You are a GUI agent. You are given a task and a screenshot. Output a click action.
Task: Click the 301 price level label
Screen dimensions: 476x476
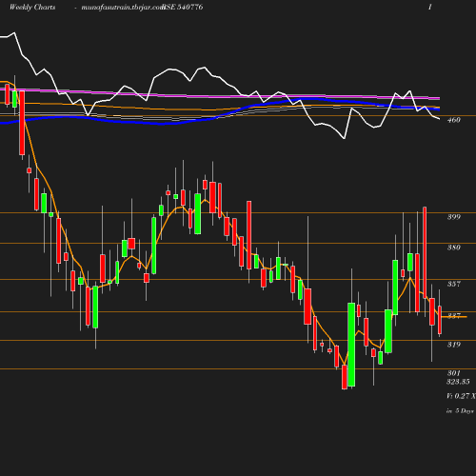click(453, 373)
